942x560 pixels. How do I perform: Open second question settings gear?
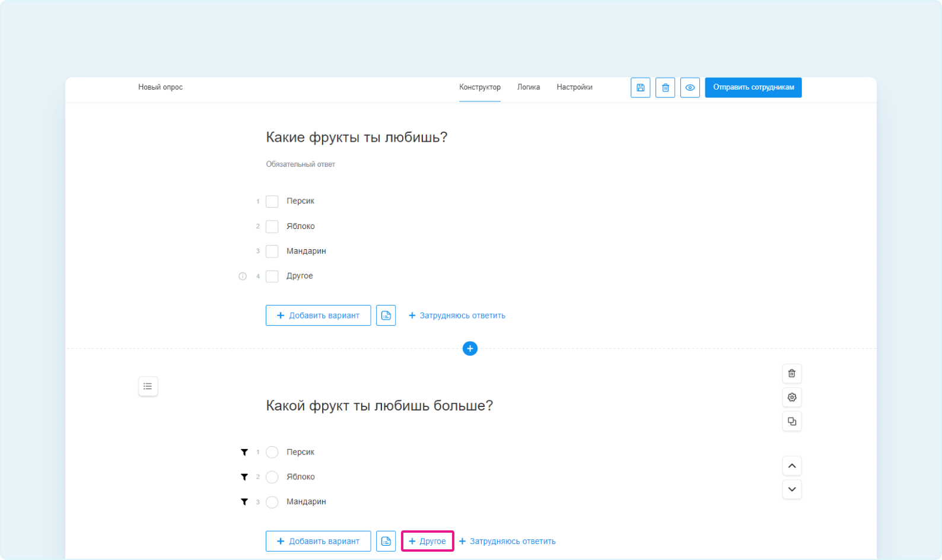click(x=792, y=397)
